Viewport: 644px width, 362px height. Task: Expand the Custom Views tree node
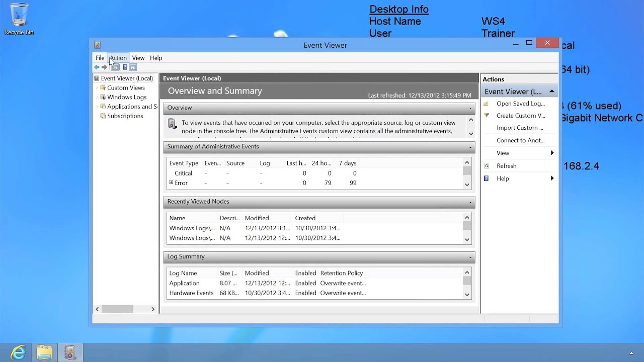97,87
